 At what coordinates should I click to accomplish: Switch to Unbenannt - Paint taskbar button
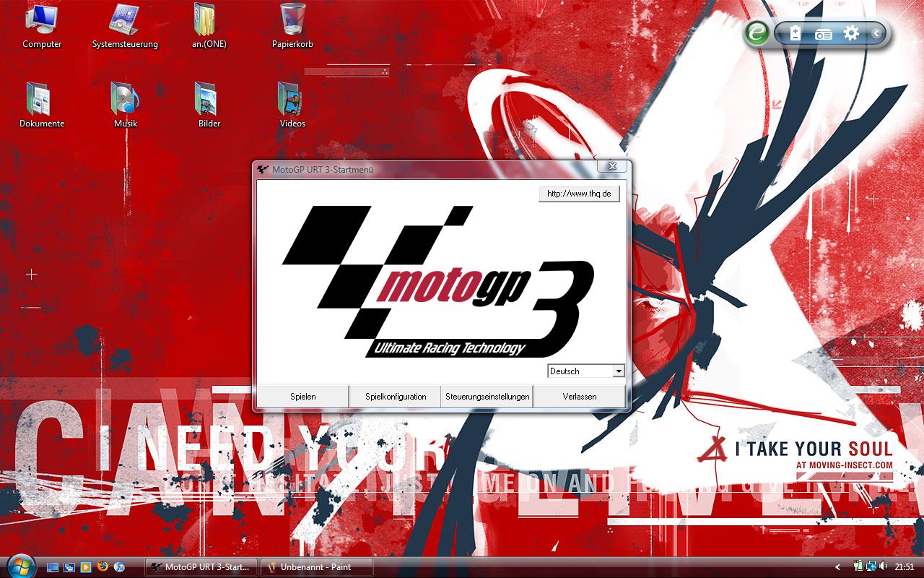(x=317, y=567)
